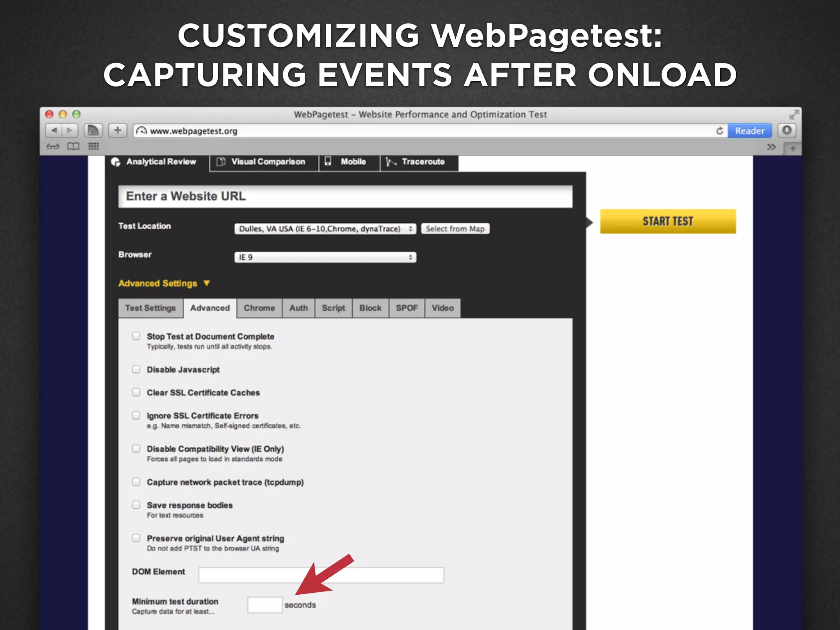Go back with Safari's back arrow
The image size is (840, 630).
[x=53, y=130]
